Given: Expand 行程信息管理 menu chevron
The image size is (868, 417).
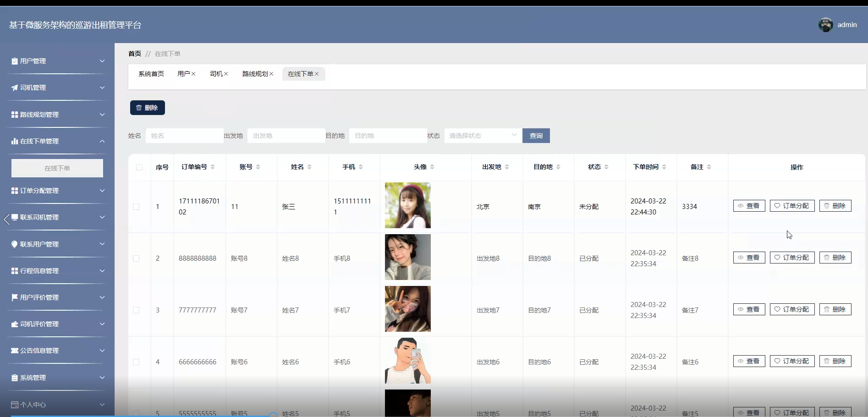Looking at the screenshot, I should (102, 271).
